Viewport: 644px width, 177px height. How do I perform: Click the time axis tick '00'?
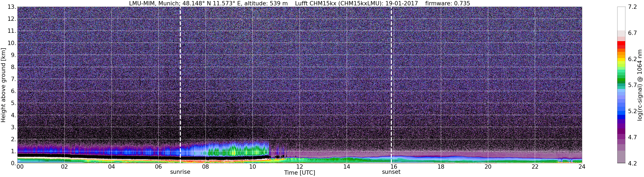pos(20,167)
